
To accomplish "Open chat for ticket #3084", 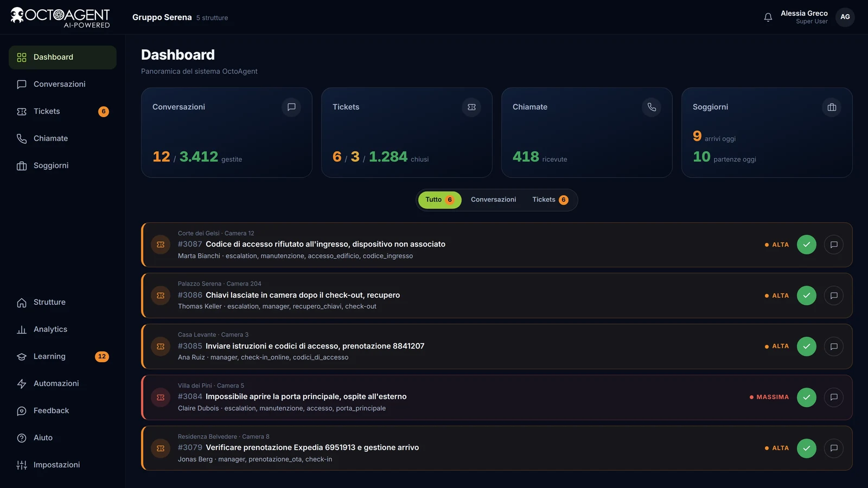I will (834, 397).
